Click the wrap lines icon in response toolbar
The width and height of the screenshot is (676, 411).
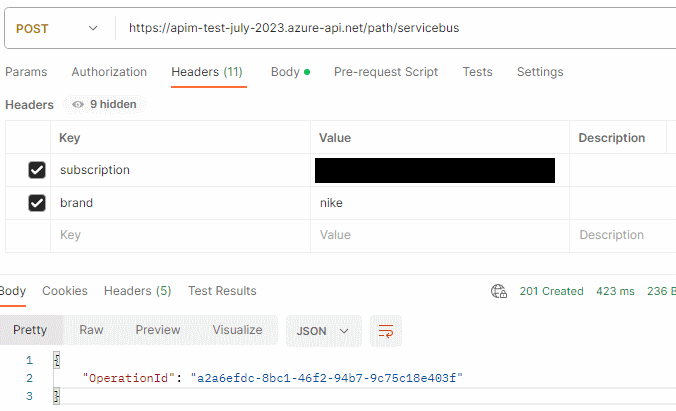point(384,330)
